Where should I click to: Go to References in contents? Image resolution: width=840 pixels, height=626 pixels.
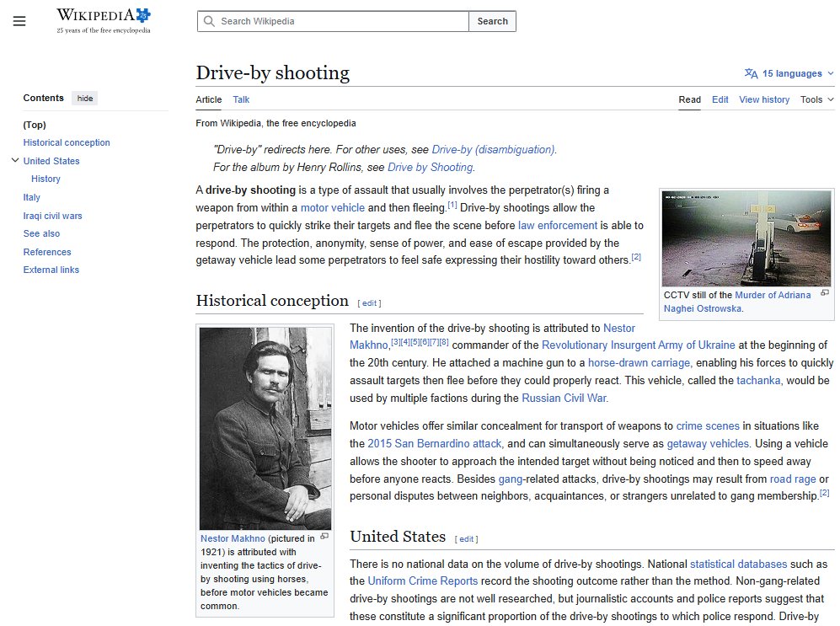tap(46, 252)
